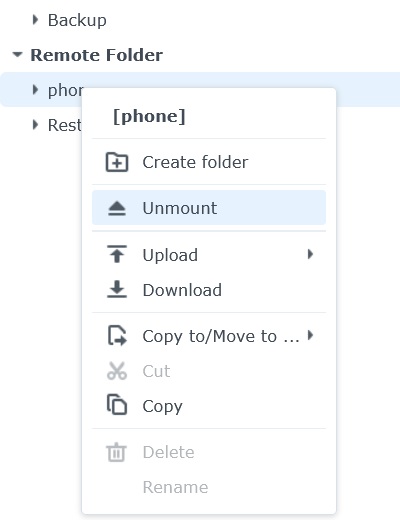
Task: Click the Download arrow icon
Action: tap(117, 289)
